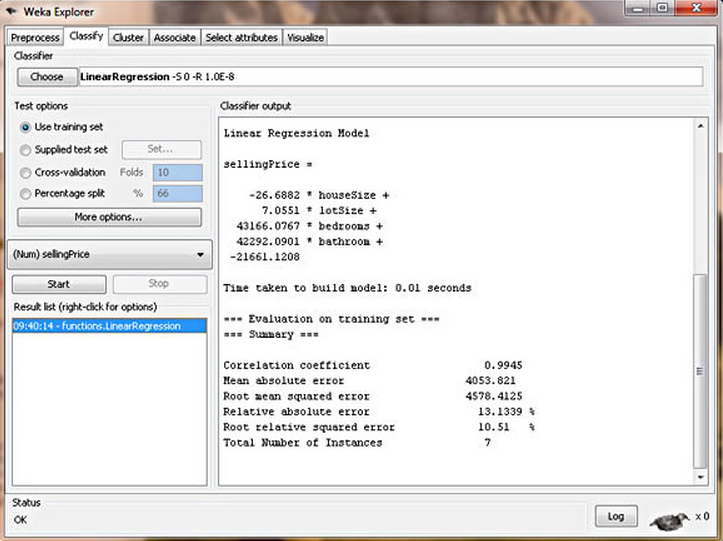Select the Use training set option

pyautogui.click(x=26, y=127)
